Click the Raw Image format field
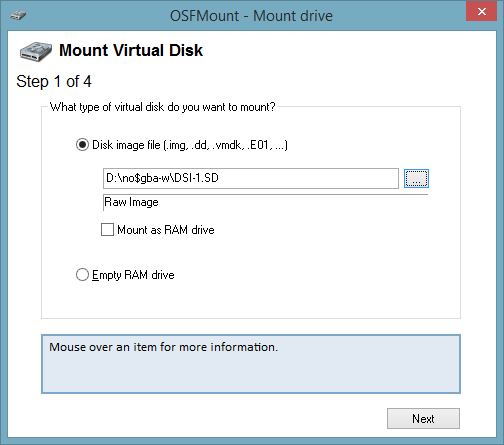Viewport: 504px width, 445px height. [x=265, y=202]
